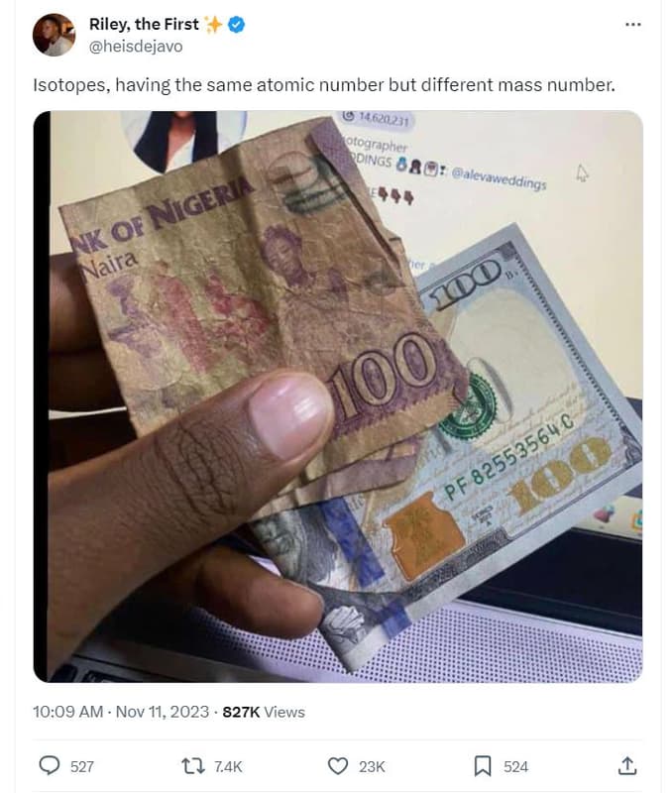This screenshot has height=793, width=672.
Task: Open the attached banknotes photo
Action: click(338, 396)
